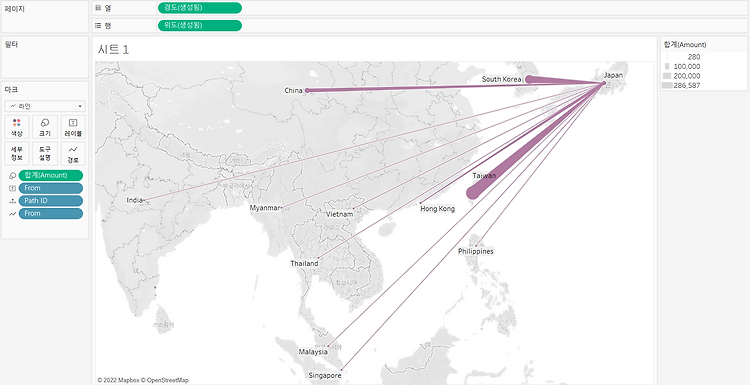The width and height of the screenshot is (750, 385).
Task: Click the South Korea map label
Action: click(x=502, y=79)
